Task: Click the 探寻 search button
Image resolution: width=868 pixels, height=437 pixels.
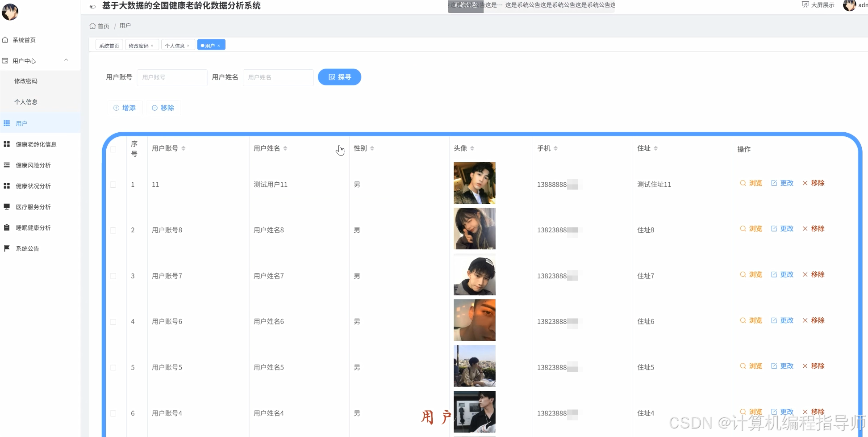Action: tap(339, 77)
